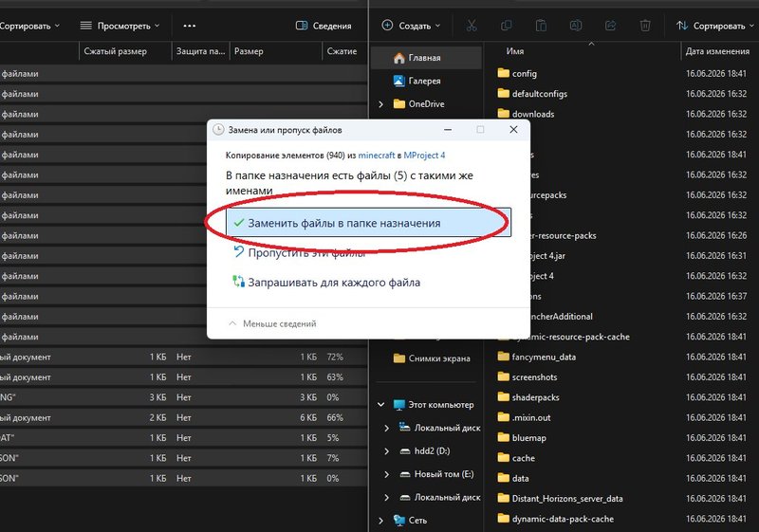Click the Cut scissors icon

tap(472, 26)
